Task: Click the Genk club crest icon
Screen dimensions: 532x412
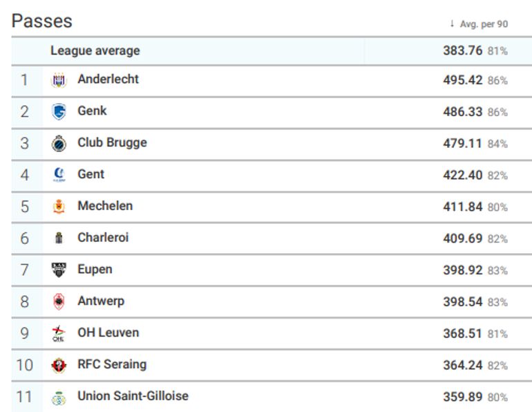Action: (59, 112)
